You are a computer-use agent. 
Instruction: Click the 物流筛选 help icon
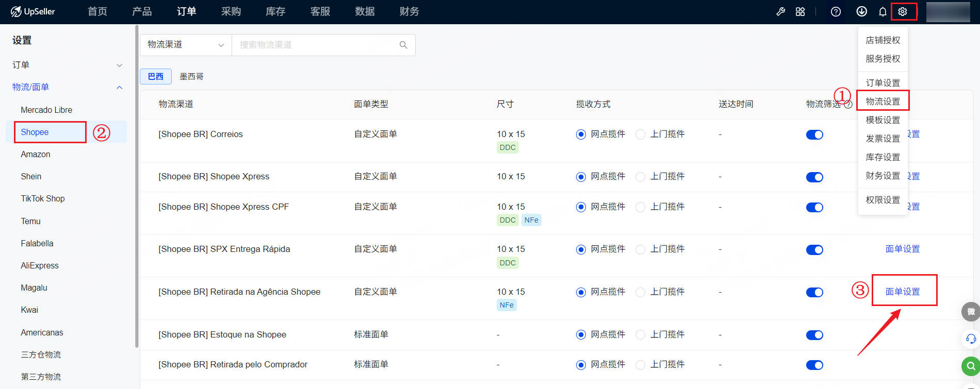[848, 105]
